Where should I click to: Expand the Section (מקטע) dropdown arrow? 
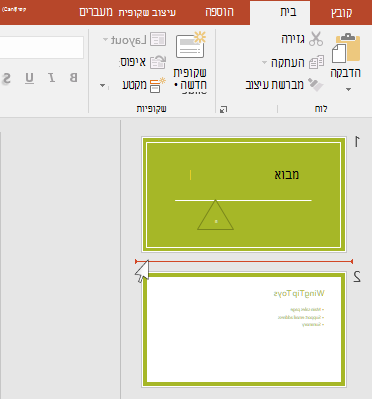pos(103,86)
